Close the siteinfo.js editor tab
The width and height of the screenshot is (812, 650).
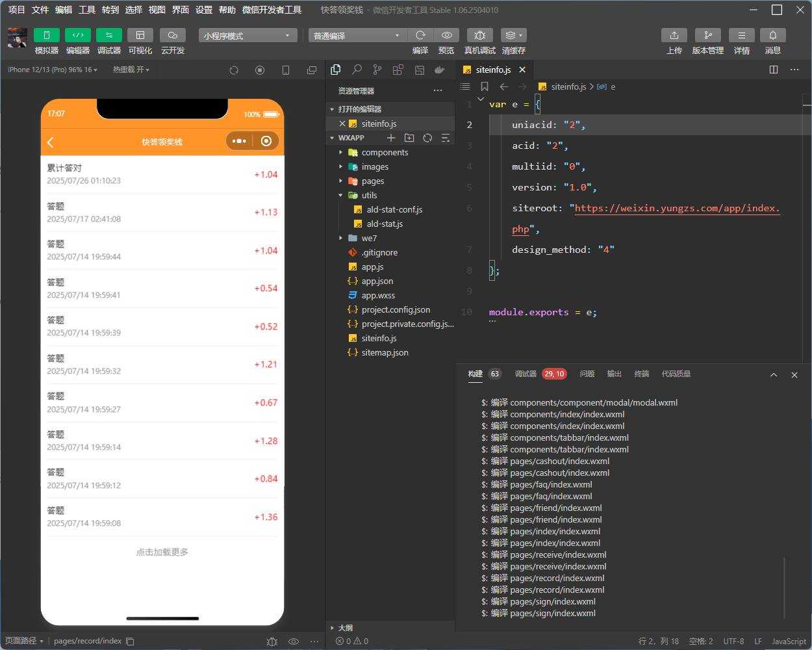(x=522, y=70)
